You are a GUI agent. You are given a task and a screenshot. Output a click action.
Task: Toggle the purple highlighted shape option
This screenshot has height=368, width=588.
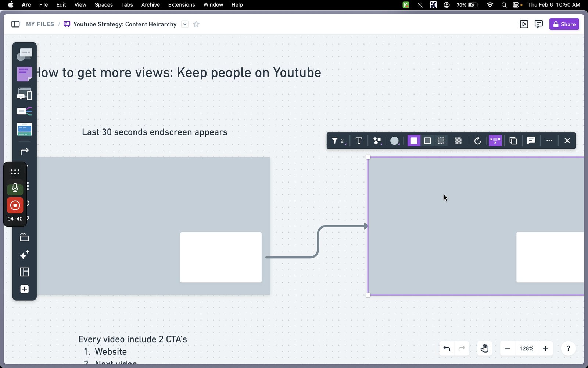pyautogui.click(x=495, y=141)
